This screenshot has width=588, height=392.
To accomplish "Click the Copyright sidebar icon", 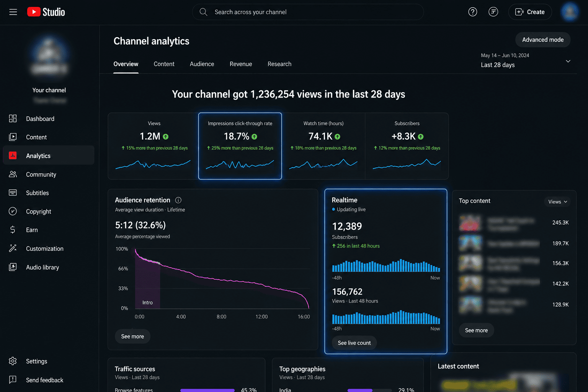I will (13, 211).
